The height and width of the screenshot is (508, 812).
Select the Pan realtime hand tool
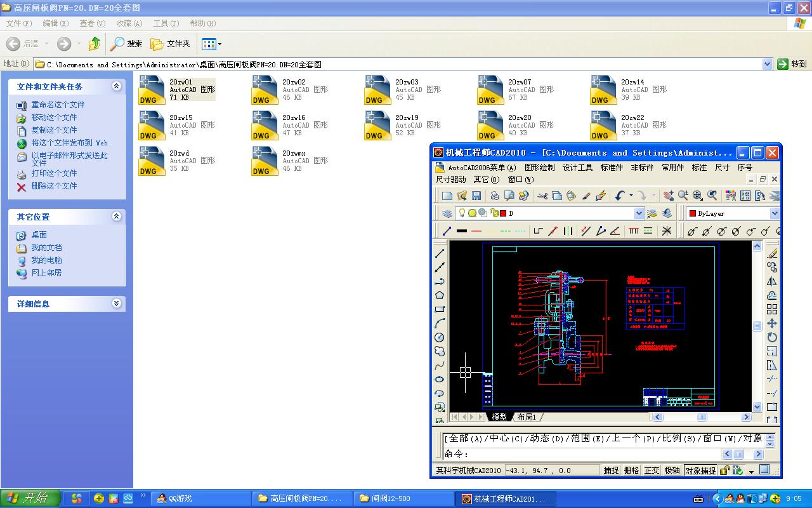[669, 196]
